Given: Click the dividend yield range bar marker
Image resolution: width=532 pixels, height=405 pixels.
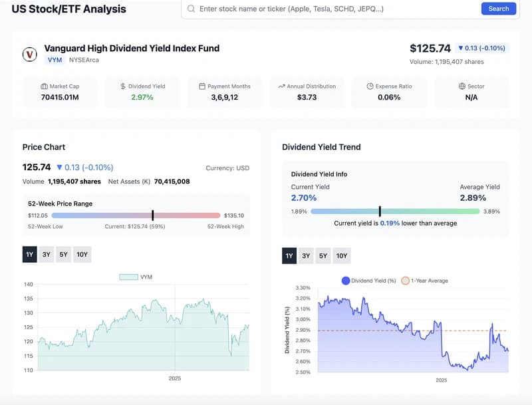Looking at the screenshot, I should pos(380,211).
